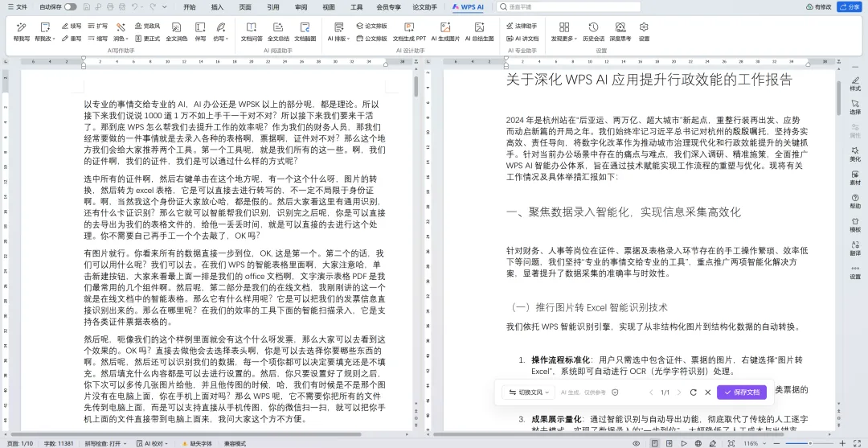Screen dimensions: 868x448
Task: Expand the 润色 polish dropdown
Action: pos(121,39)
